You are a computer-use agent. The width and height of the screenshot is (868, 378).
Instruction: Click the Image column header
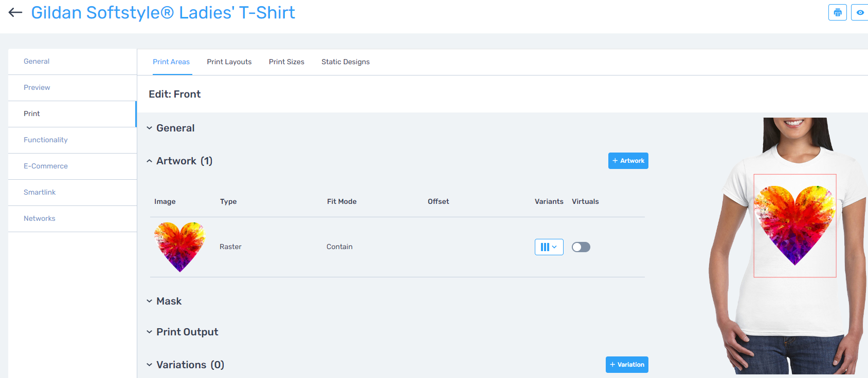(x=165, y=201)
